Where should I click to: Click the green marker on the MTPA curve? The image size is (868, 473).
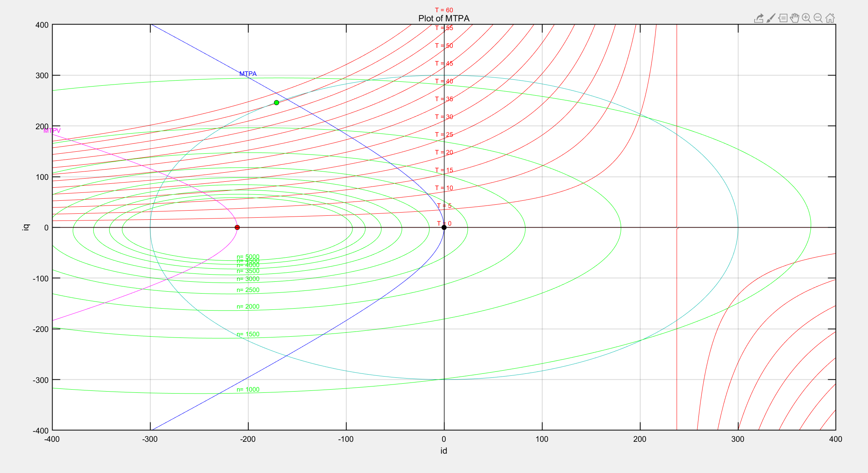click(277, 103)
